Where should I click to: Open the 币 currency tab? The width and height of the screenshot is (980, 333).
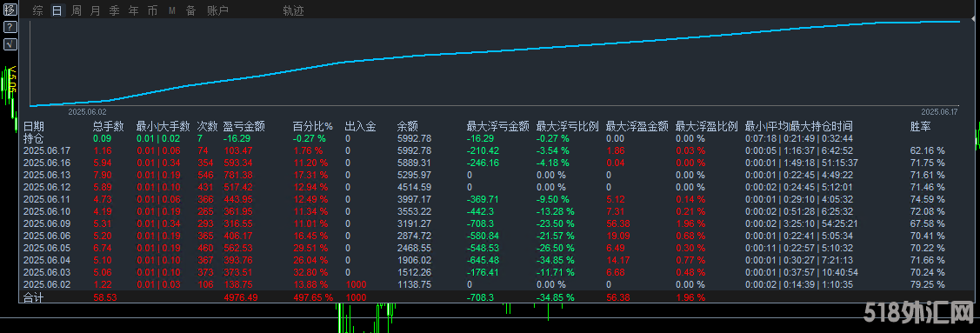(x=152, y=10)
